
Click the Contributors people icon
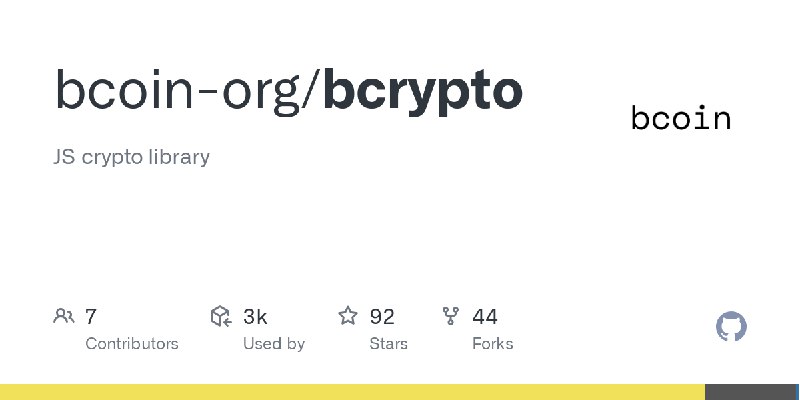(64, 316)
